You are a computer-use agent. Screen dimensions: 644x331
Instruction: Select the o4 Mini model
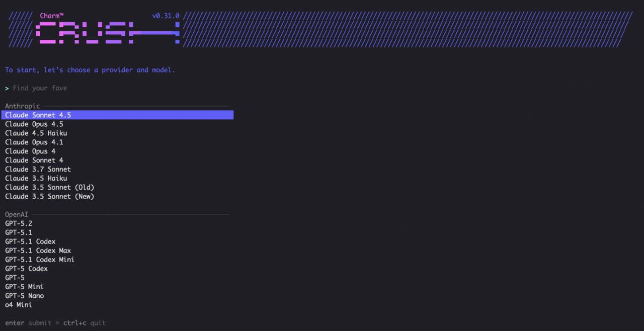(19, 305)
